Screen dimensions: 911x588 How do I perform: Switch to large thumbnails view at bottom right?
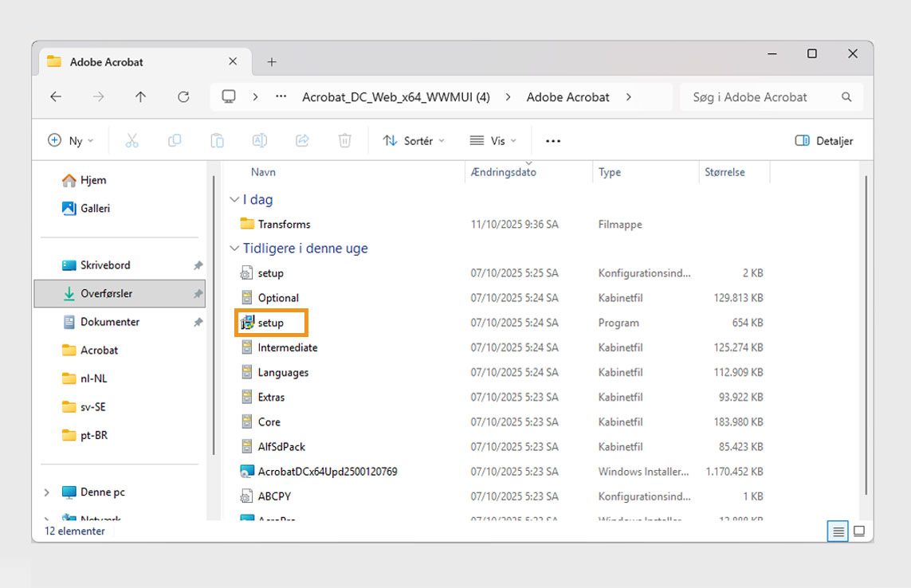tap(858, 531)
